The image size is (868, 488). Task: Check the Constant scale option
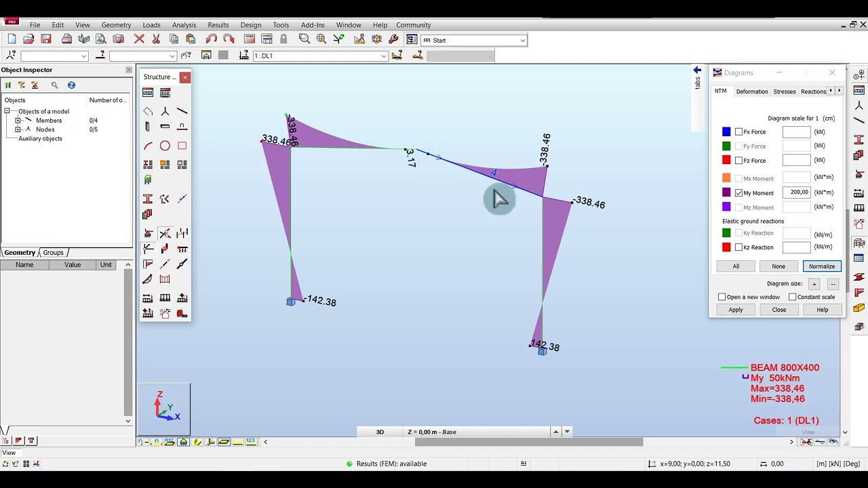click(792, 297)
